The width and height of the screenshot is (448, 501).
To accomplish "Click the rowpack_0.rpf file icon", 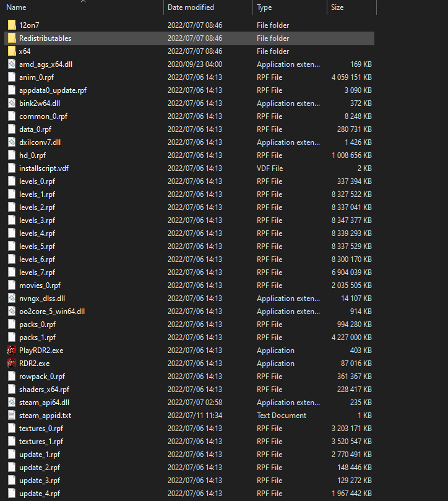I will 12,376.
